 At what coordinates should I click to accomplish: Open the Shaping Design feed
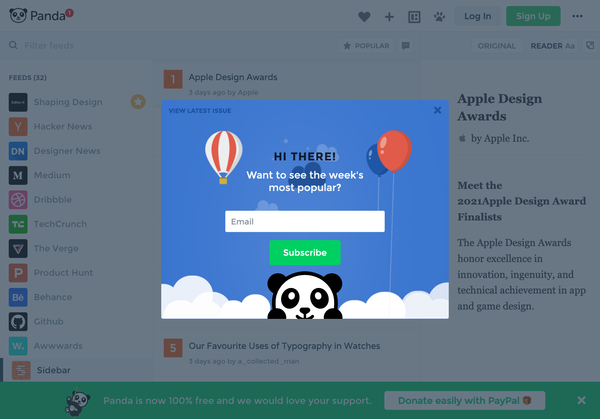[68, 102]
